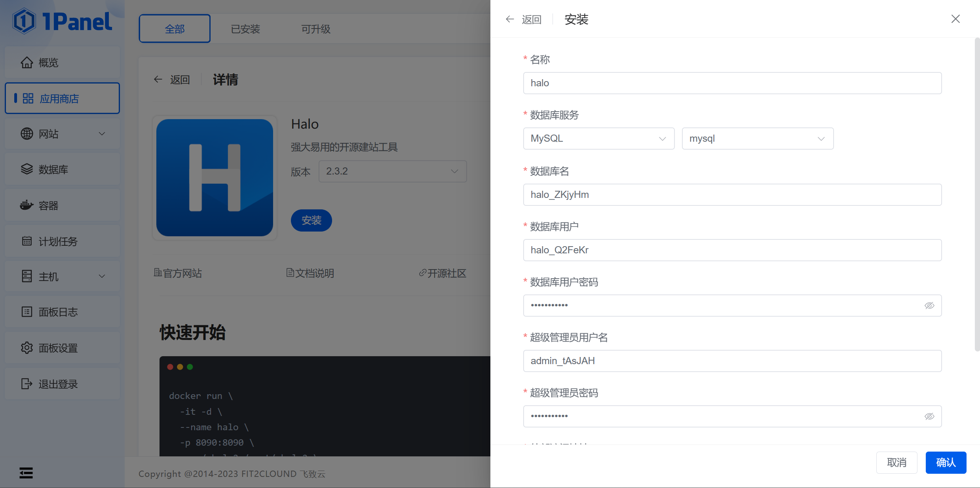Click the 取消 button

[x=896, y=462]
